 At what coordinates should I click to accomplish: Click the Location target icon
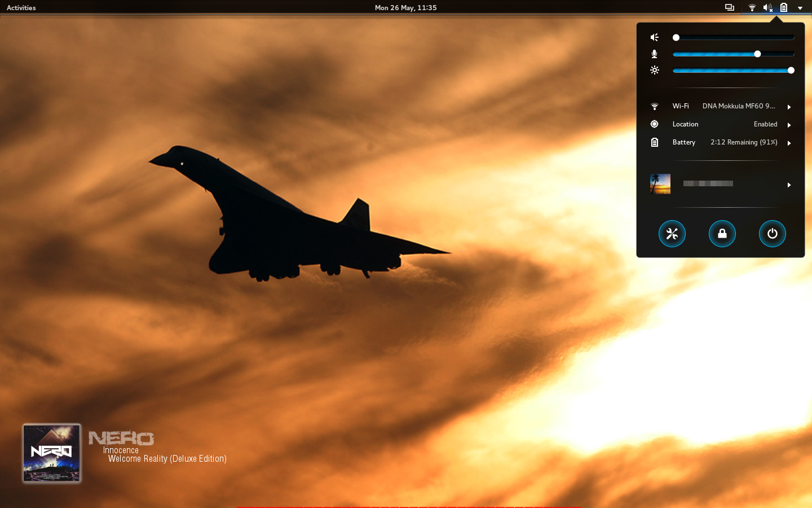click(655, 124)
